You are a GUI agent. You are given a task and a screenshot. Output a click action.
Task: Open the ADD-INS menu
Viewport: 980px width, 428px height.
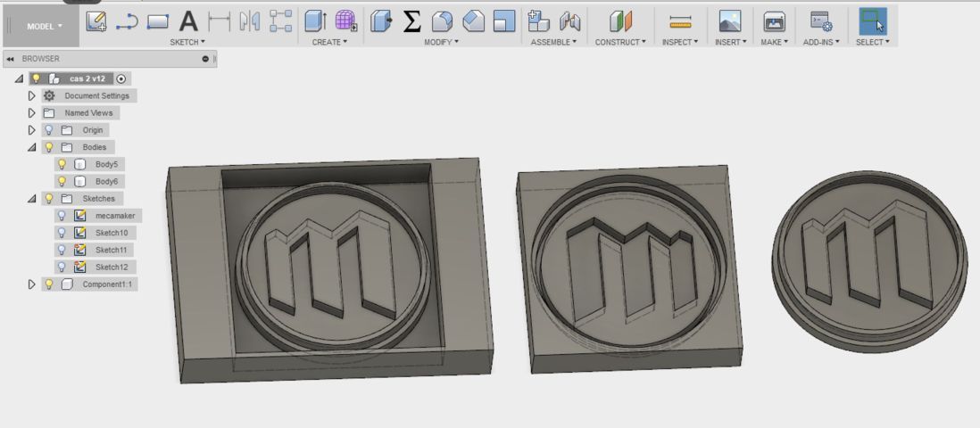821,42
